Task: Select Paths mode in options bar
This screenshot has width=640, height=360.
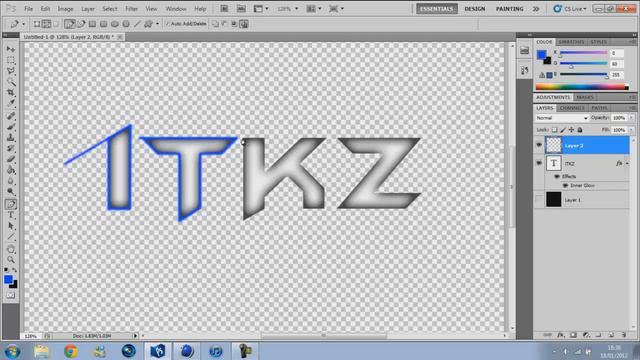Action: (x=47, y=24)
